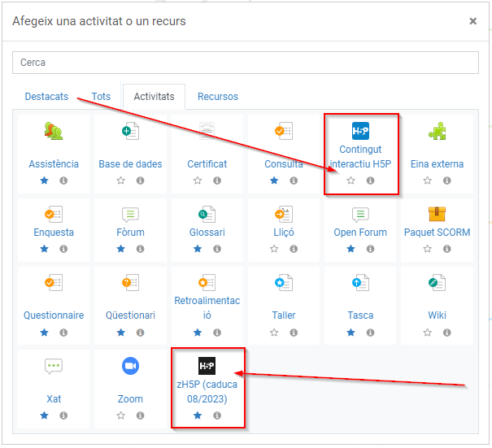The height and width of the screenshot is (448, 492).
Task: Close the activity chooser dialog
Action: [x=472, y=21]
